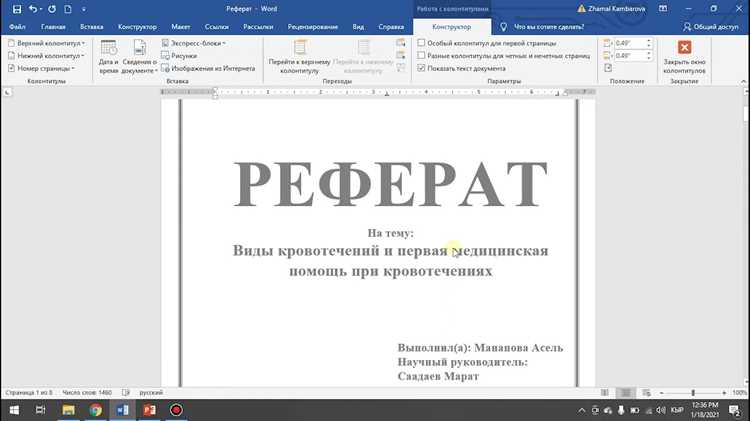Image resolution: width=750 pixels, height=421 pixels.
Task: Insert Рисунки from file
Action: (x=179, y=55)
